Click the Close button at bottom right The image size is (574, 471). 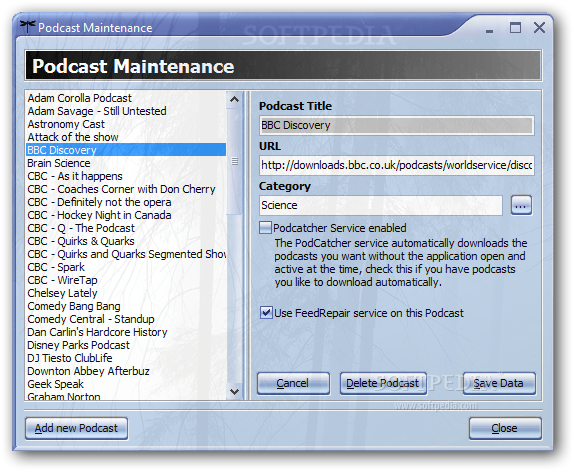(505, 428)
